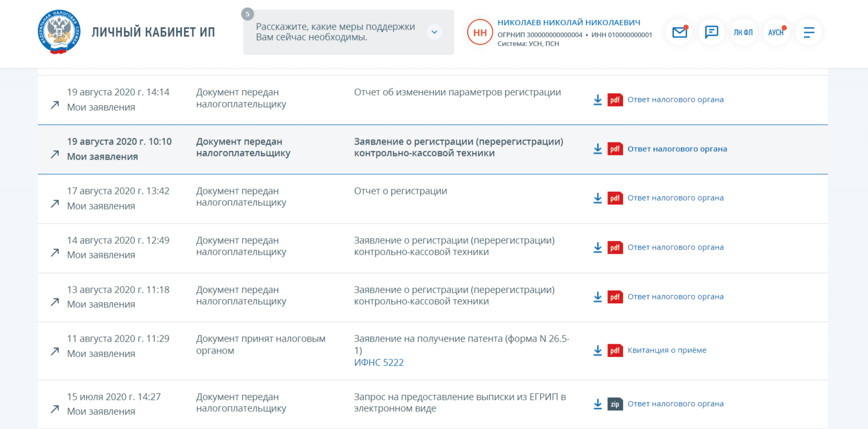Open the ИФНС 5222 link
The image size is (868, 429).
[379, 362]
